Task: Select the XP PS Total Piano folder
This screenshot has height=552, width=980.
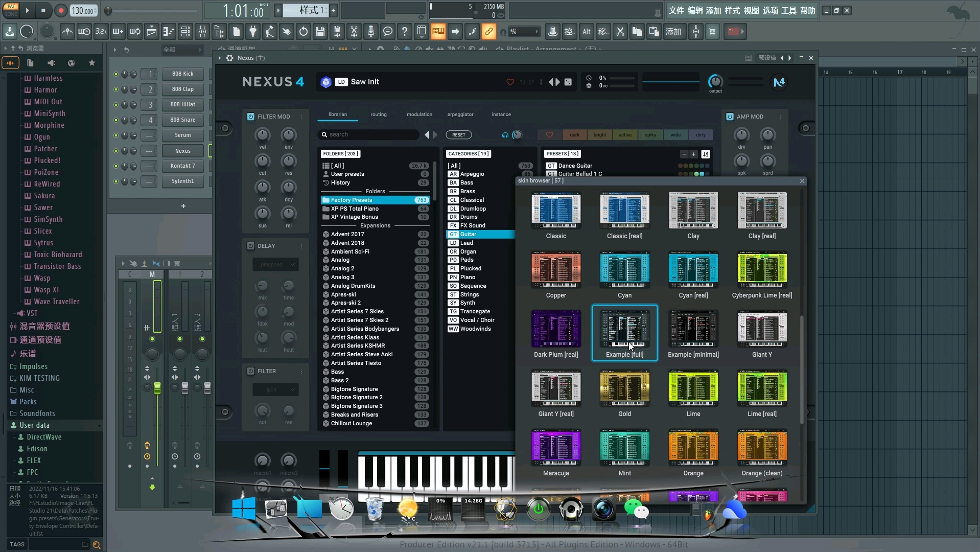Action: point(375,209)
